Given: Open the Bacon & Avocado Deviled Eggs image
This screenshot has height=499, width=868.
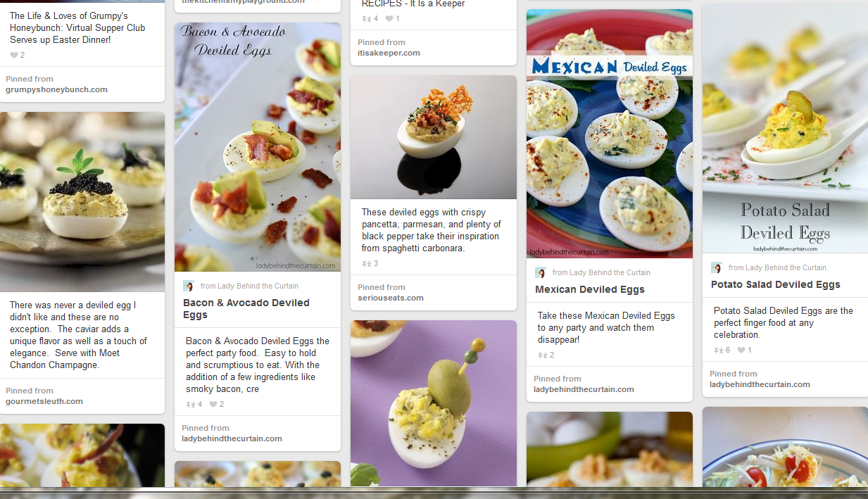Looking at the screenshot, I should click(x=258, y=147).
